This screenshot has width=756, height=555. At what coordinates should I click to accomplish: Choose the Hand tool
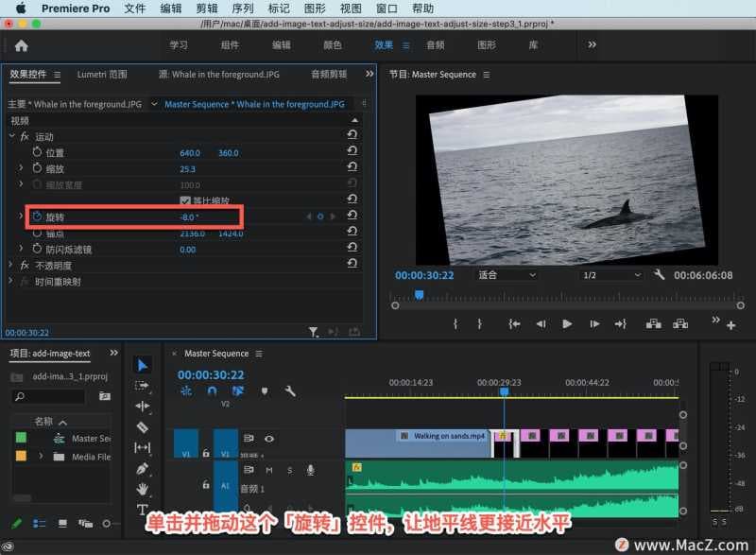(143, 489)
